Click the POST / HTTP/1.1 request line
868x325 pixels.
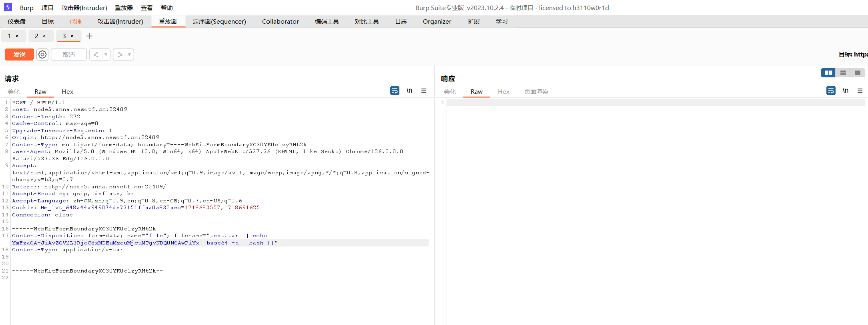(x=39, y=103)
